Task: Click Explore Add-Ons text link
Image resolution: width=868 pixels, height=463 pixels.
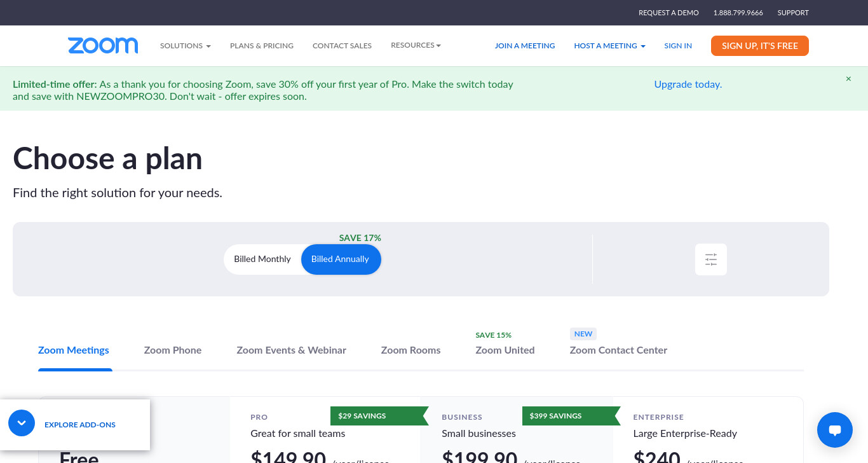Action: click(x=80, y=425)
